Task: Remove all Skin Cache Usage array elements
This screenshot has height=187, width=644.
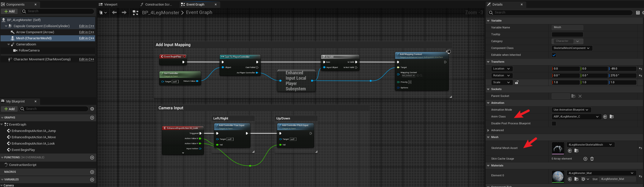Action: [592, 159]
